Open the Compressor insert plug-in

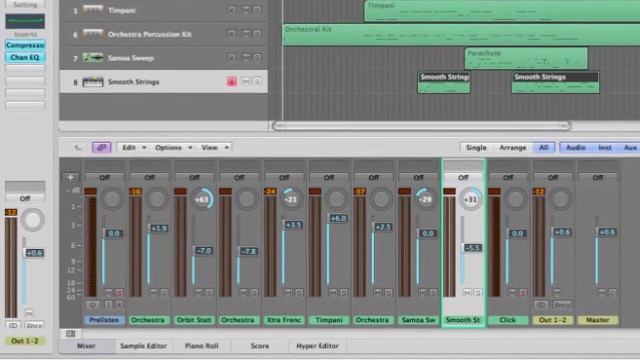coord(25,45)
